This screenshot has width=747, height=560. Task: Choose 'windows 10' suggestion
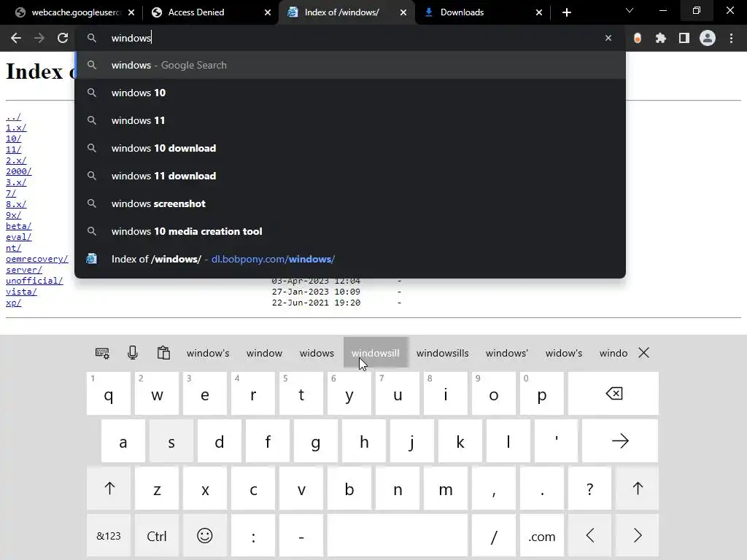[350, 93]
